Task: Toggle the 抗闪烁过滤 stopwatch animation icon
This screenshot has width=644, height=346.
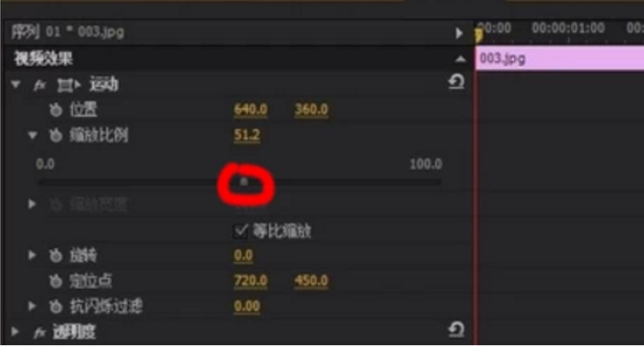Action: [56, 307]
